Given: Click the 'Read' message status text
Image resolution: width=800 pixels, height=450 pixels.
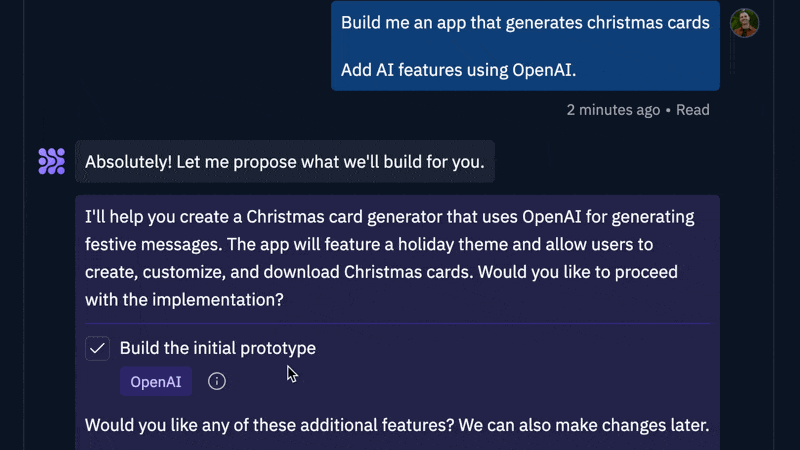Looking at the screenshot, I should click(692, 110).
